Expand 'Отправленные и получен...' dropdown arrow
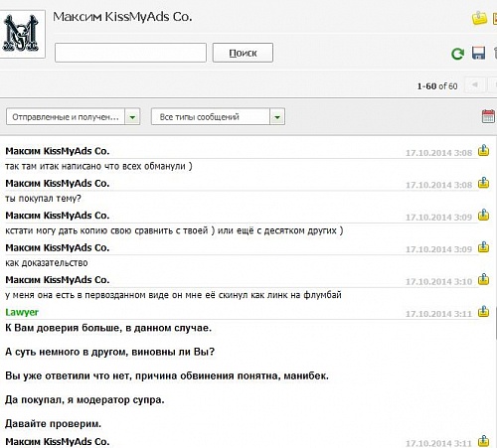Screen dimensions: 497x448 click(132, 117)
